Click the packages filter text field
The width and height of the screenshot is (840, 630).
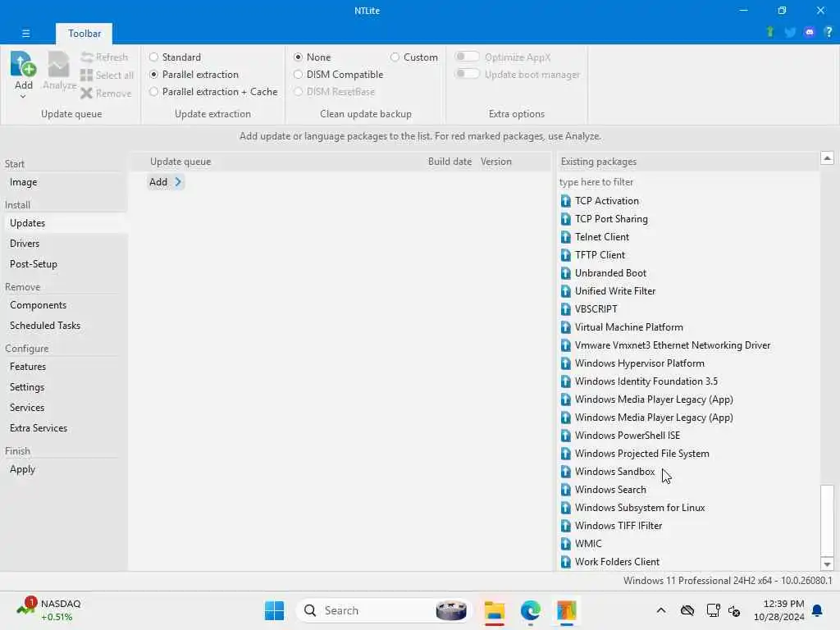coord(688,182)
